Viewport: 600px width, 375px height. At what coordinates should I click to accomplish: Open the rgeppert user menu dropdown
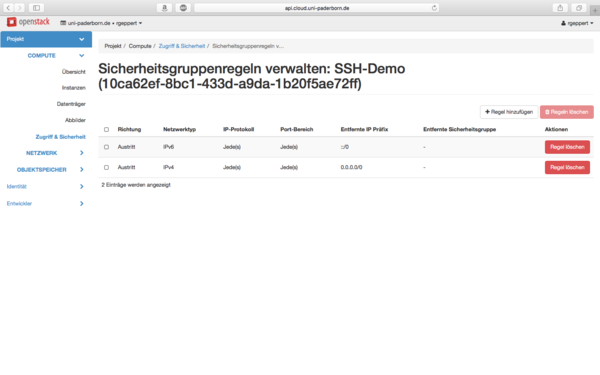[x=577, y=23]
